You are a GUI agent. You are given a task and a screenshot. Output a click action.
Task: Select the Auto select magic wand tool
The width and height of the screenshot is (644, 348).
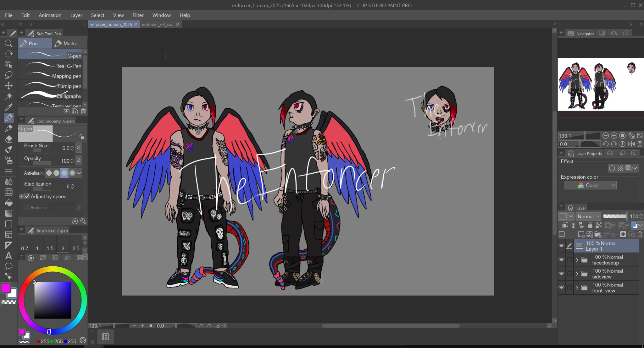(8, 96)
